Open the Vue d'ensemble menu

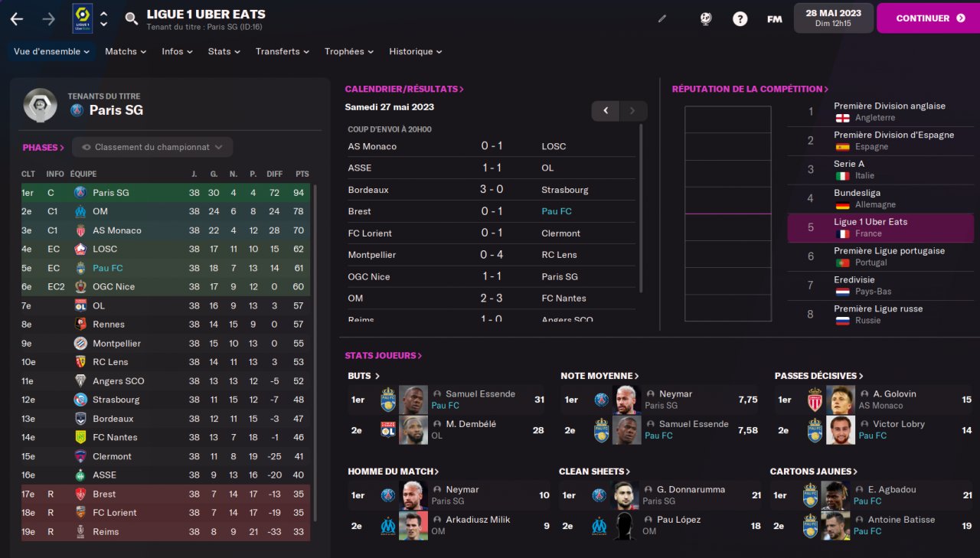[51, 51]
